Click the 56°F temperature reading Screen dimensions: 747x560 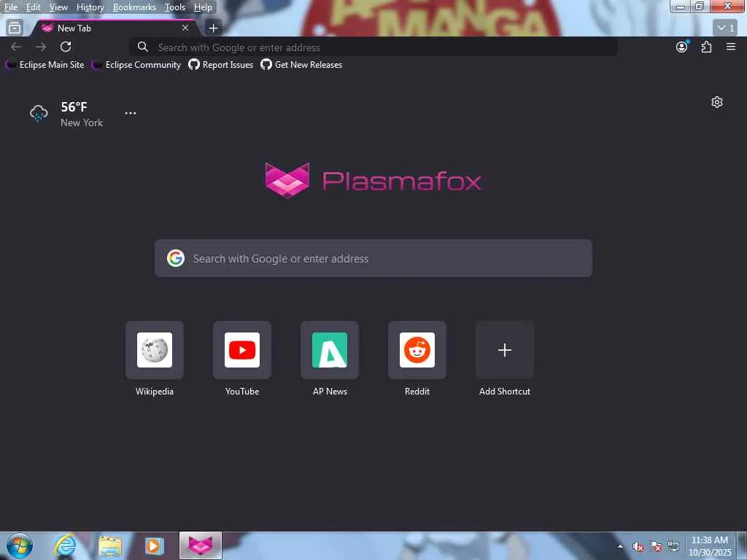click(x=74, y=106)
